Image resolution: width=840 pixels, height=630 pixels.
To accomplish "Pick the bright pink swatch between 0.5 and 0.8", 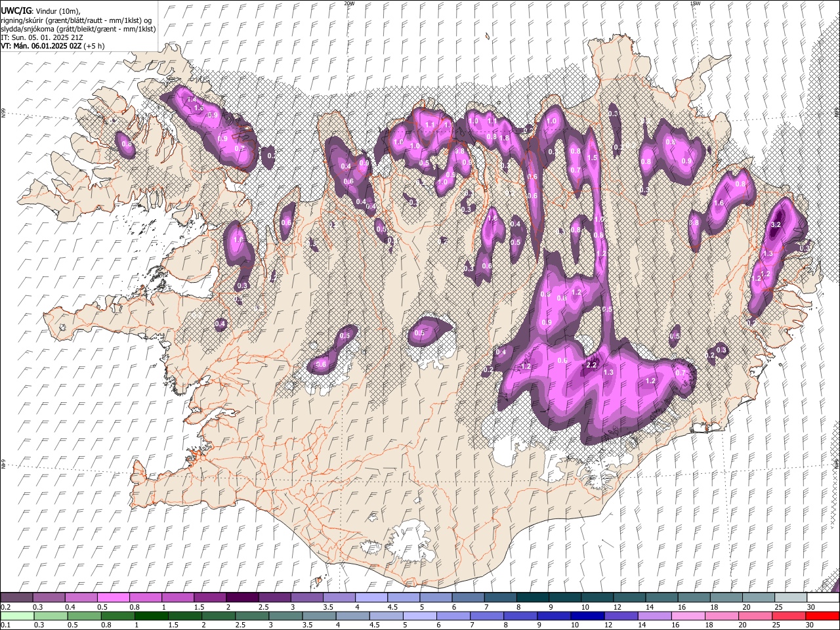I will click(x=114, y=598).
